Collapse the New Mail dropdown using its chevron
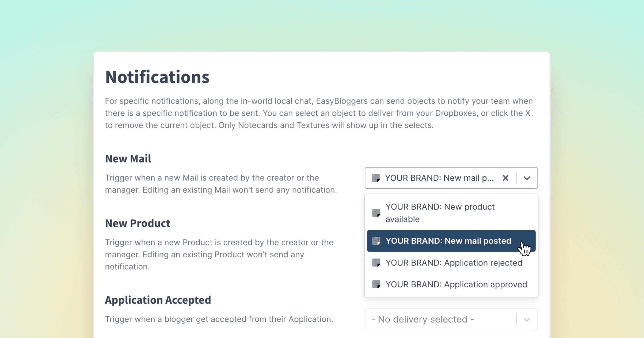The image size is (644, 338). point(527,178)
